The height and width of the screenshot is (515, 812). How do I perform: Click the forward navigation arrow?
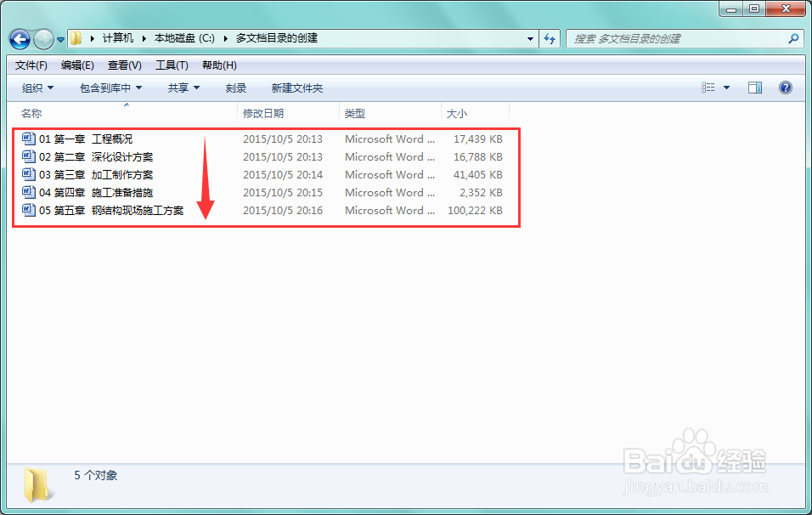[x=41, y=38]
